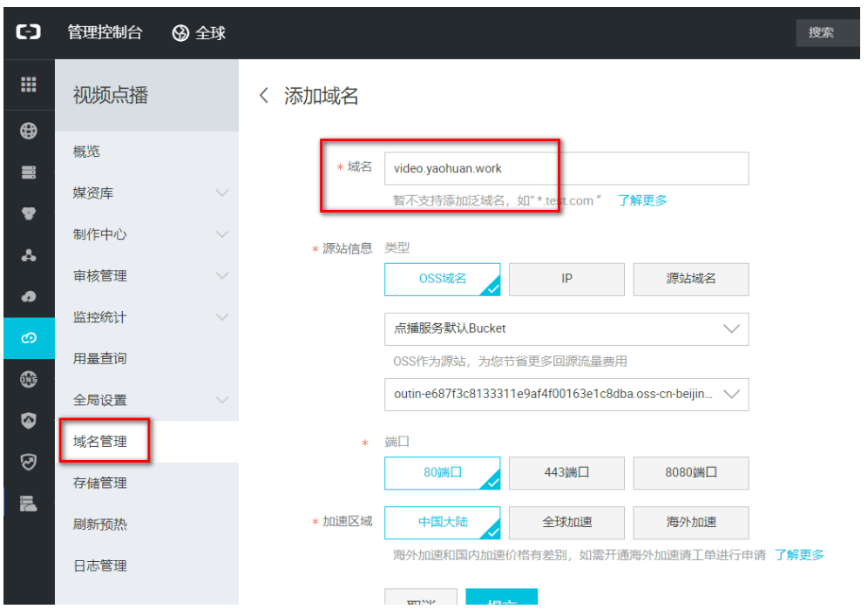Click the 视频点播 sidebar title
The width and height of the screenshot is (868, 609).
[x=111, y=95]
